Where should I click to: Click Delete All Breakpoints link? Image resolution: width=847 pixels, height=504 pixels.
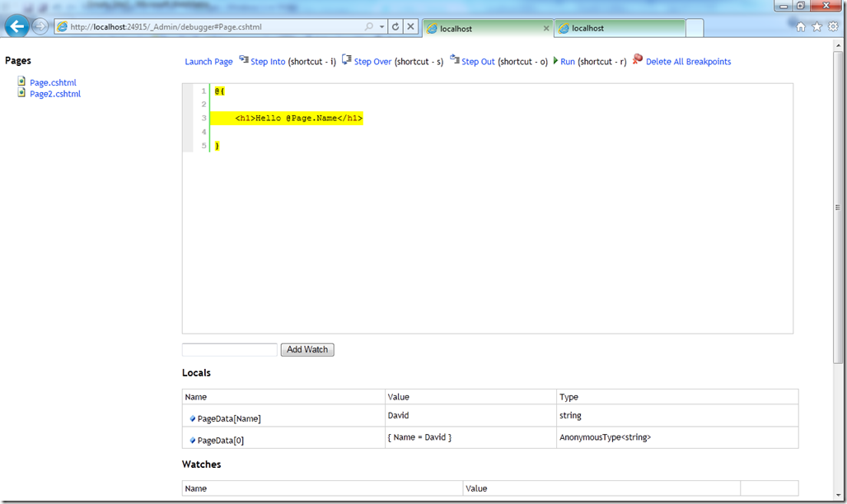688,62
